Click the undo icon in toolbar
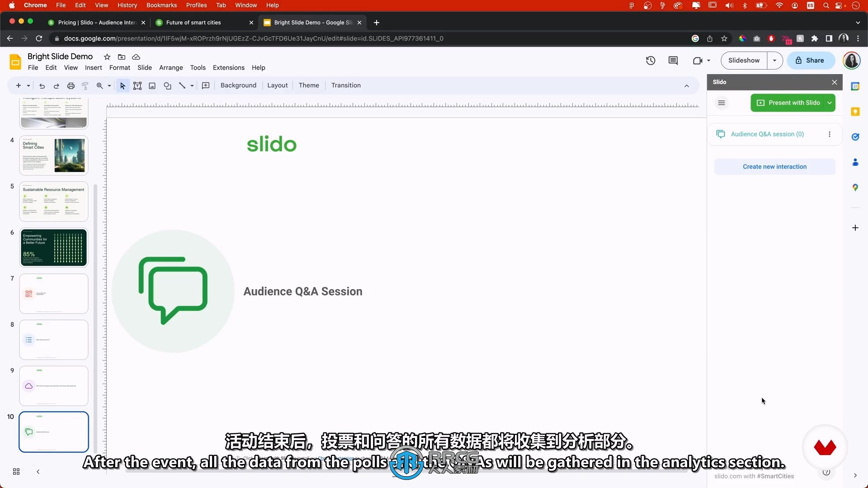 (x=42, y=85)
